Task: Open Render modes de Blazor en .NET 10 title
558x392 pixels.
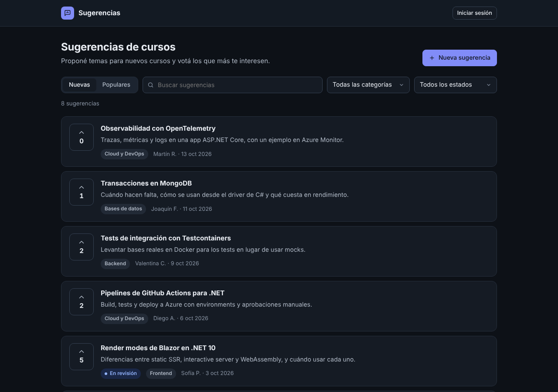Action: point(158,348)
